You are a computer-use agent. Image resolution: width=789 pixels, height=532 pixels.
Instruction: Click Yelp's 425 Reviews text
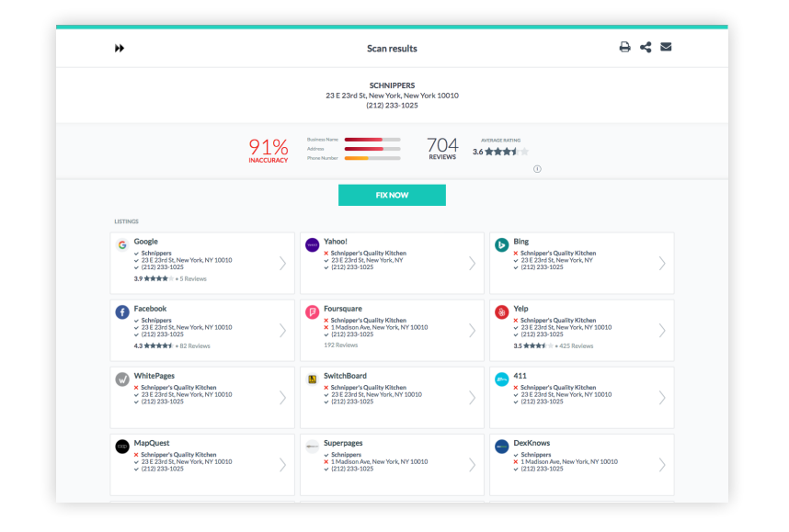click(x=577, y=346)
